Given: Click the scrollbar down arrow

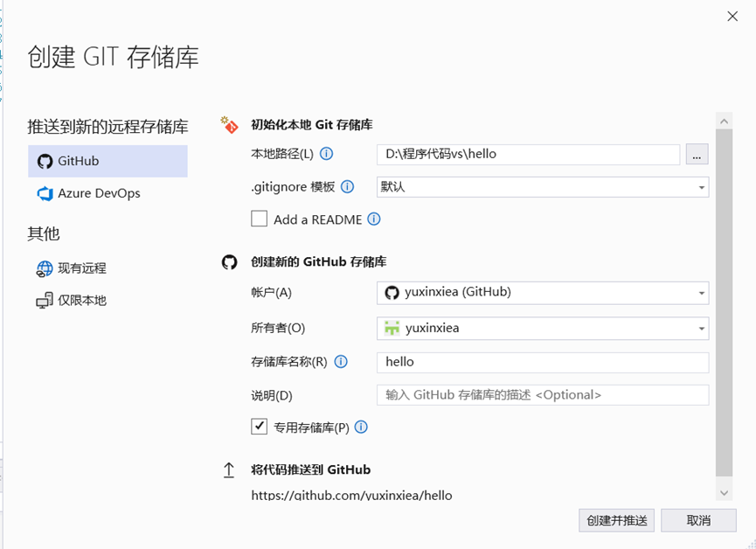Looking at the screenshot, I should (x=725, y=492).
